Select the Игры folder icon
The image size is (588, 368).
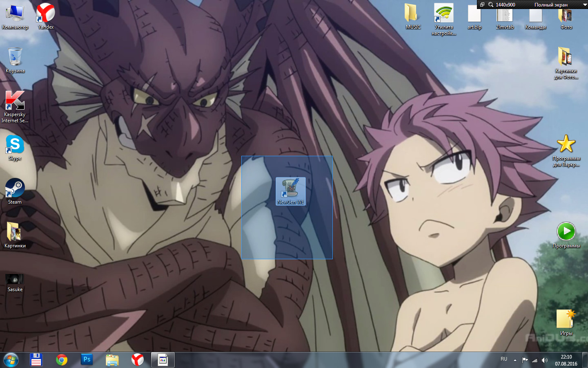click(566, 323)
